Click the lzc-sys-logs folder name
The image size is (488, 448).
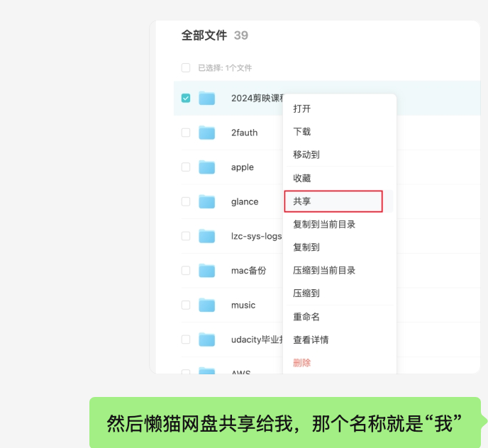click(257, 236)
